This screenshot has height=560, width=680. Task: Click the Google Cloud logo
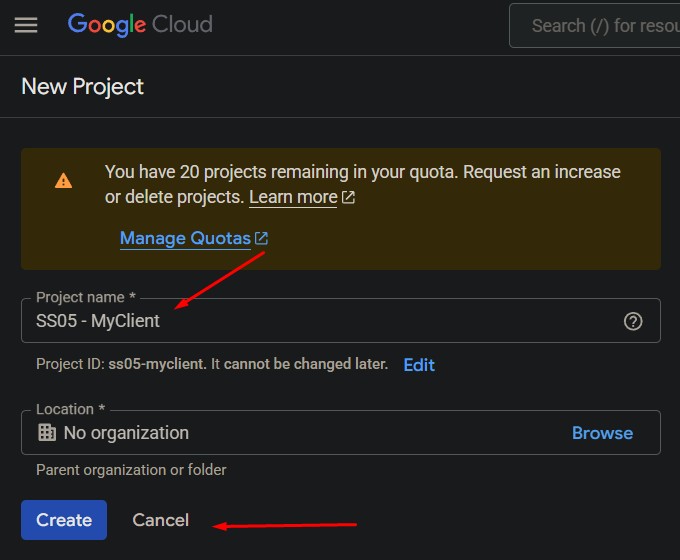point(140,25)
